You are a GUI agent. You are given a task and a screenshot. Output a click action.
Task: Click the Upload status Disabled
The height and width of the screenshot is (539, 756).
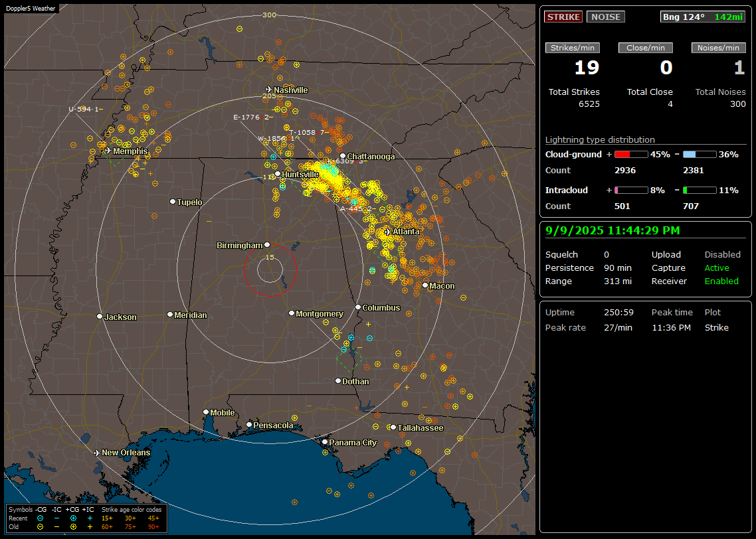[722, 255]
